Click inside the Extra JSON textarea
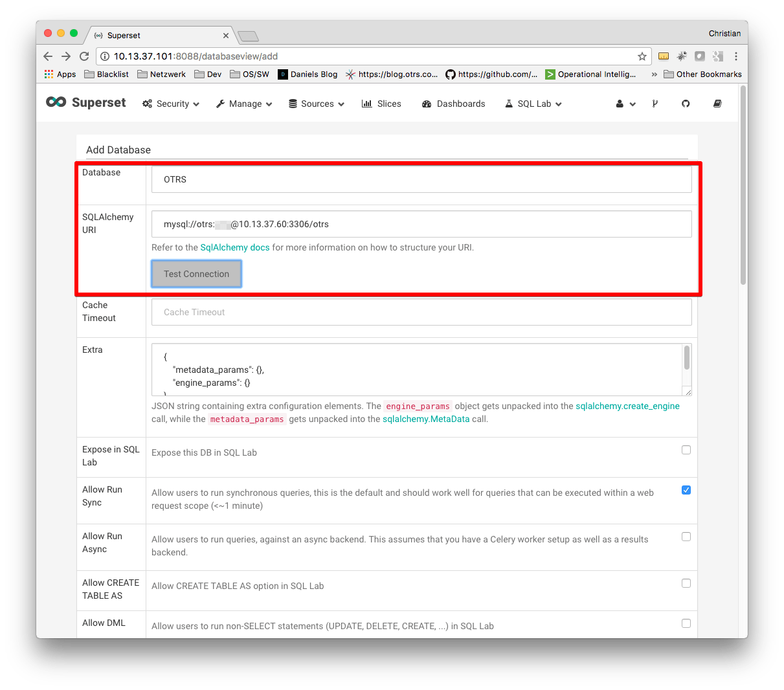This screenshot has height=690, width=784. 417,370
